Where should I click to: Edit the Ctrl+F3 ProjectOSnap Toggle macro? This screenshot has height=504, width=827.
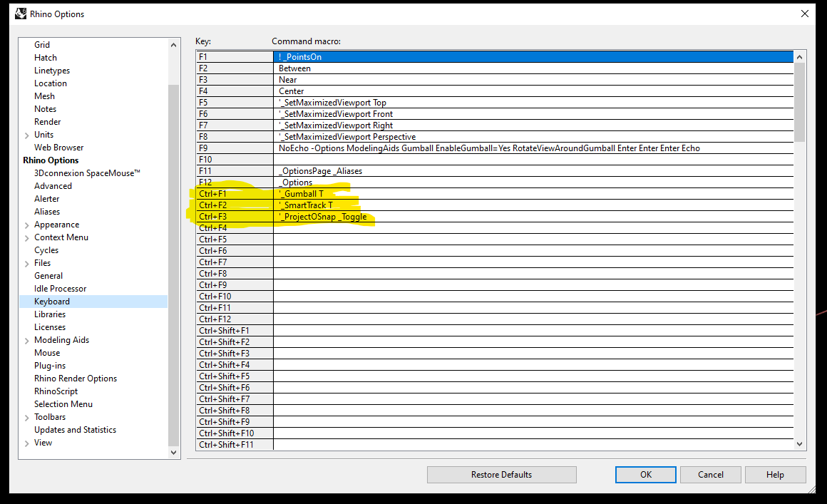point(533,217)
